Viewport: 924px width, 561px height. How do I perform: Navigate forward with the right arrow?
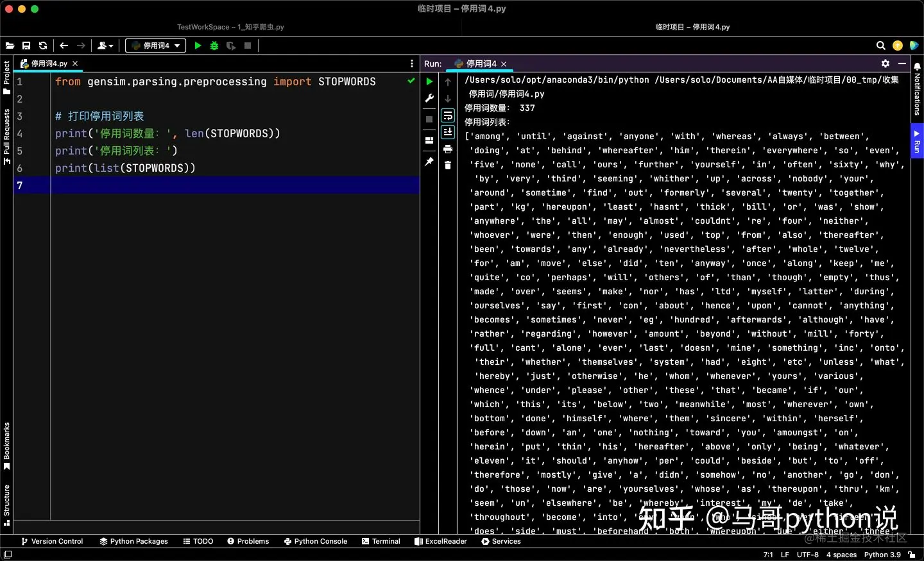point(81,46)
